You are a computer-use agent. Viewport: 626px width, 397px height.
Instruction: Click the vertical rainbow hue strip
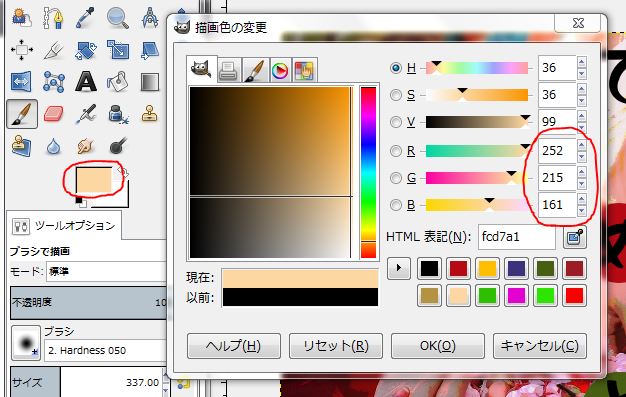[x=368, y=173]
